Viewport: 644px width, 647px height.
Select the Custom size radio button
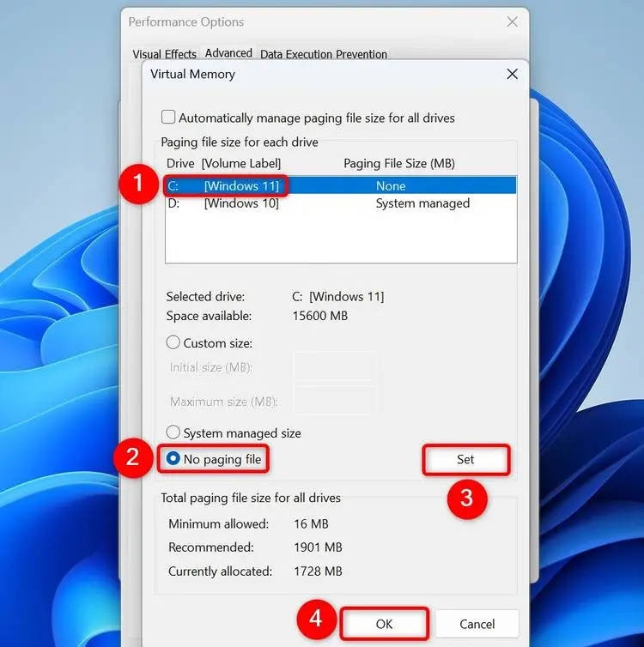[x=173, y=342]
